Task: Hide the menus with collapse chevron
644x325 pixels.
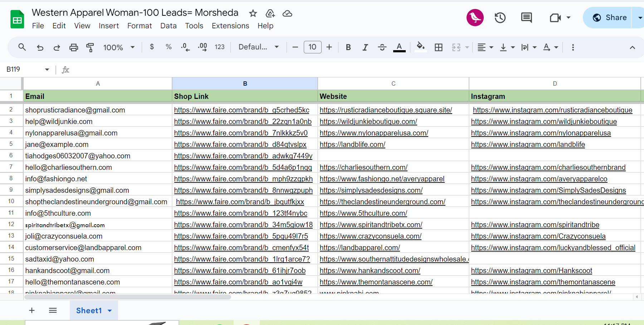Action: 632,47
